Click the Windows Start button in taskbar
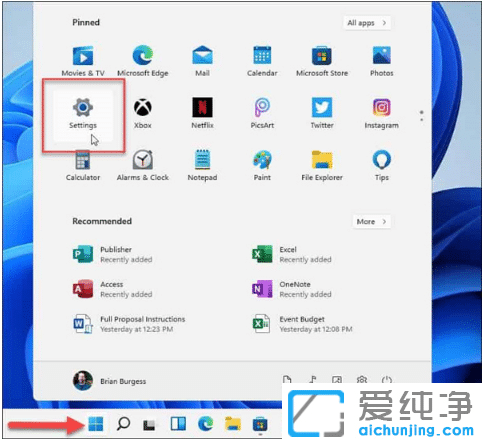The image size is (482, 443). pos(96,424)
